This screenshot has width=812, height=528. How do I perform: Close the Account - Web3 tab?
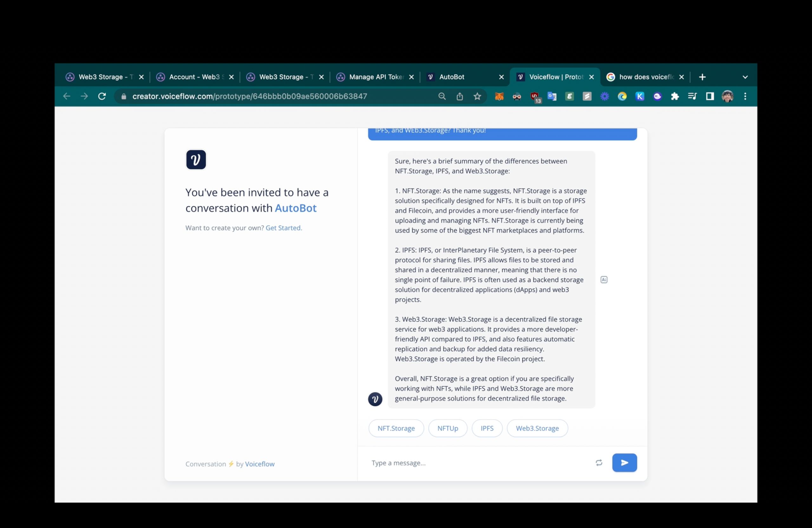[x=231, y=77]
